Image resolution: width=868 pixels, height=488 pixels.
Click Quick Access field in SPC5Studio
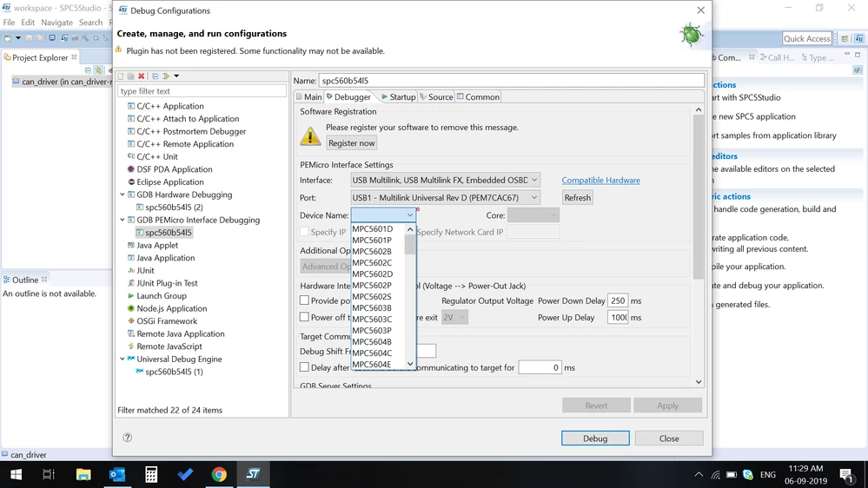tap(806, 39)
